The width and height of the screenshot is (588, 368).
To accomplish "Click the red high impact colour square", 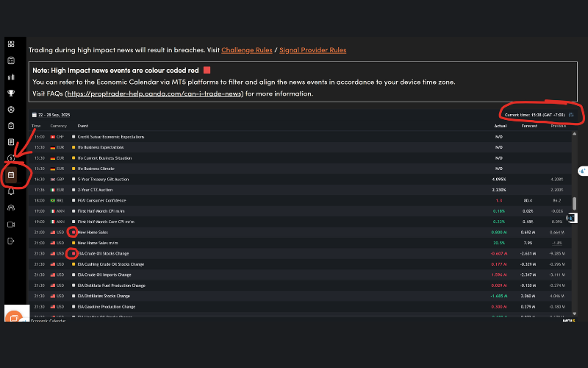I will pyautogui.click(x=207, y=71).
